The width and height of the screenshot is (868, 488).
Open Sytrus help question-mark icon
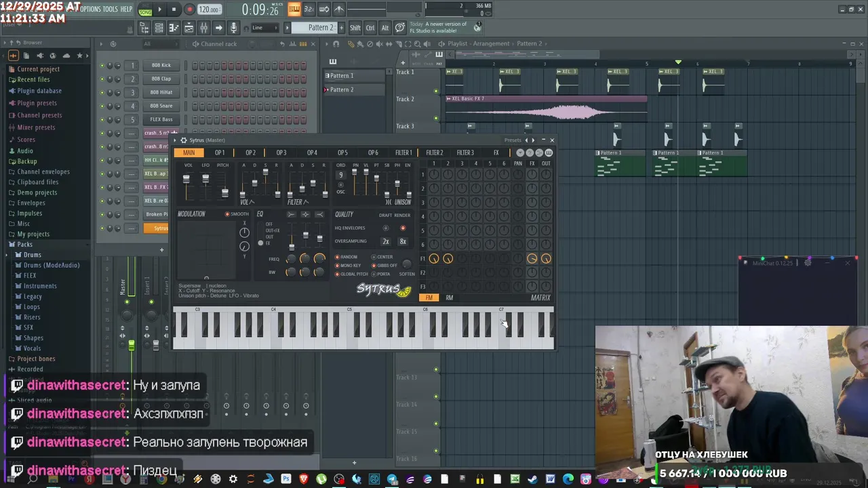[530, 153]
